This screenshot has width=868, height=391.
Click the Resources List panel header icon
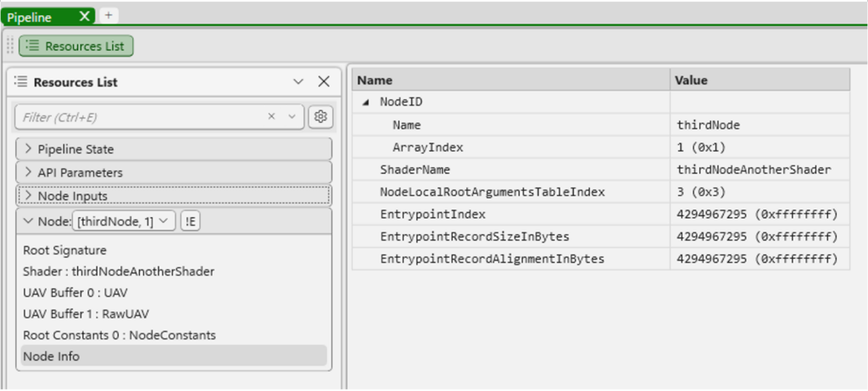[21, 82]
